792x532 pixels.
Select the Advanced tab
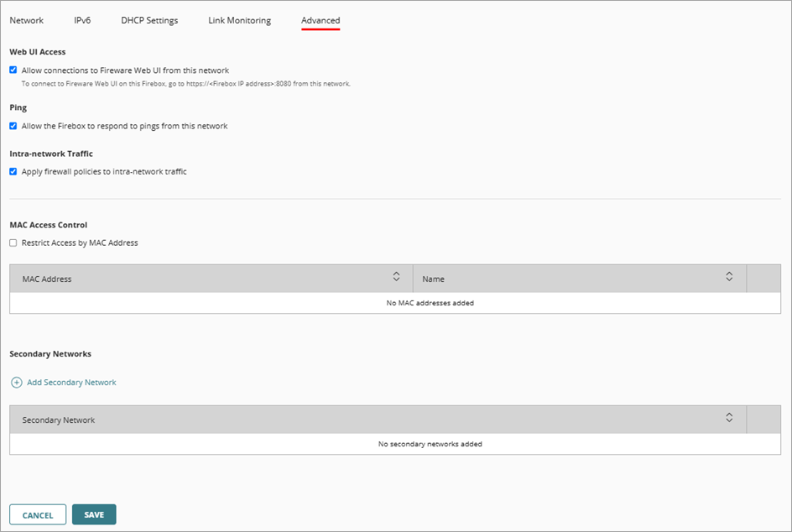click(x=320, y=20)
